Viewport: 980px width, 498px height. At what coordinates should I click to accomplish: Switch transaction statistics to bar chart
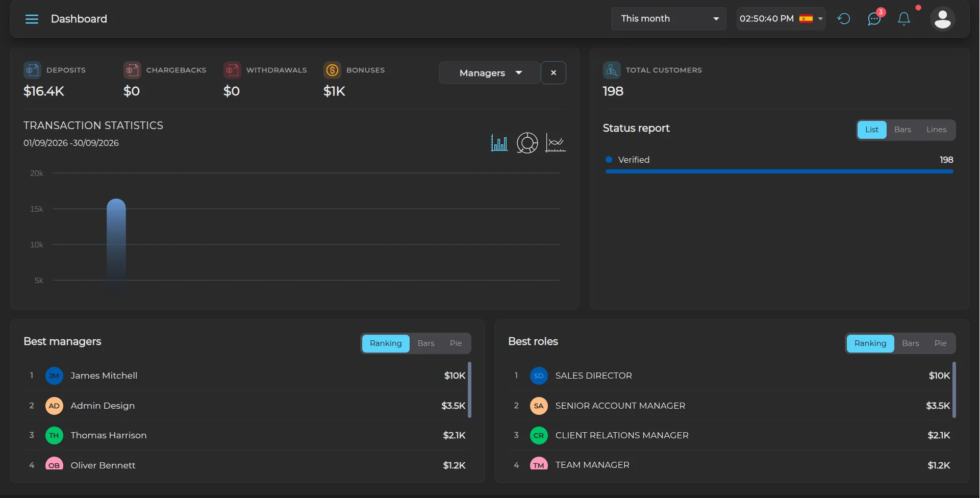tap(499, 143)
